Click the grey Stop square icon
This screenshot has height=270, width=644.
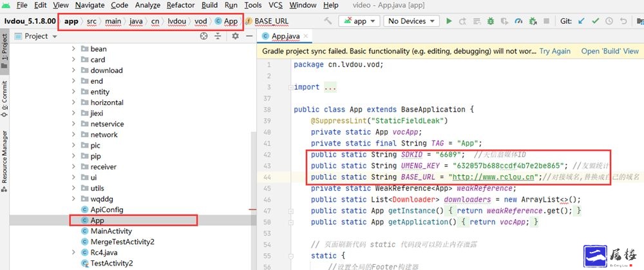pyautogui.click(x=546, y=21)
